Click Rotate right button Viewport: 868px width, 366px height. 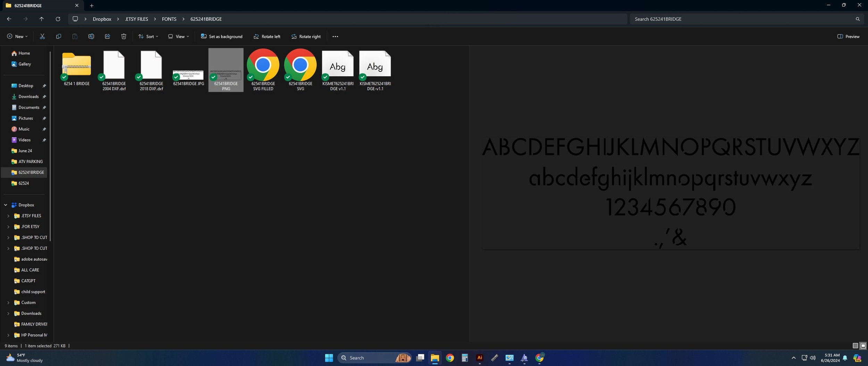(x=306, y=36)
